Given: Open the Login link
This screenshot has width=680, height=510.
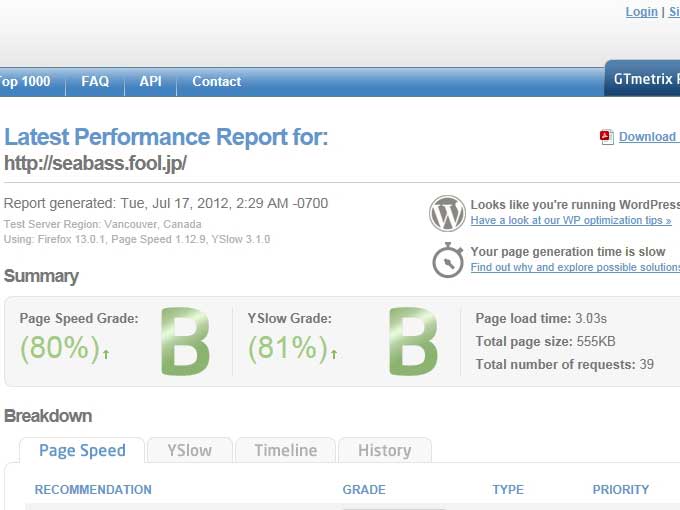Looking at the screenshot, I should click(x=641, y=12).
